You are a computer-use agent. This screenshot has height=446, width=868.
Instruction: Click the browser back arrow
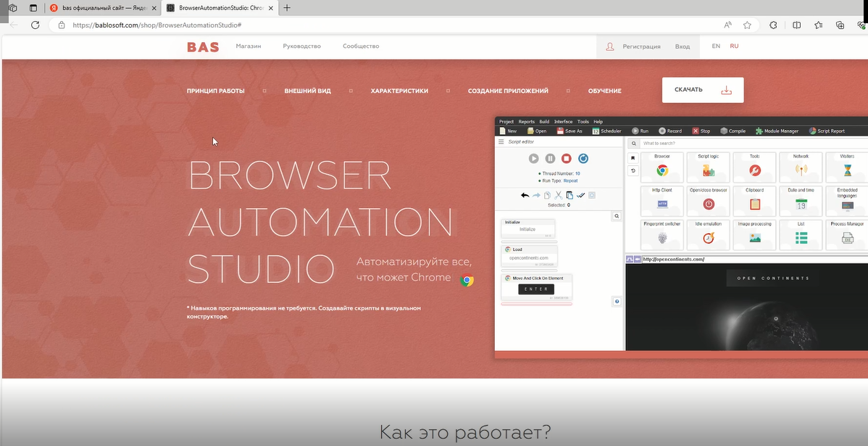point(14,25)
